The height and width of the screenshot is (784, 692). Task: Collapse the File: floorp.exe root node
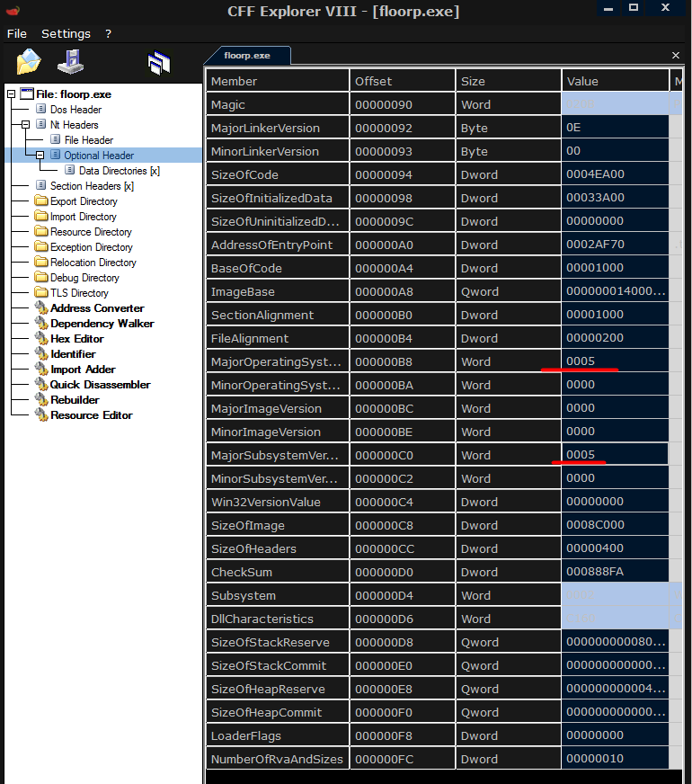pos(11,94)
